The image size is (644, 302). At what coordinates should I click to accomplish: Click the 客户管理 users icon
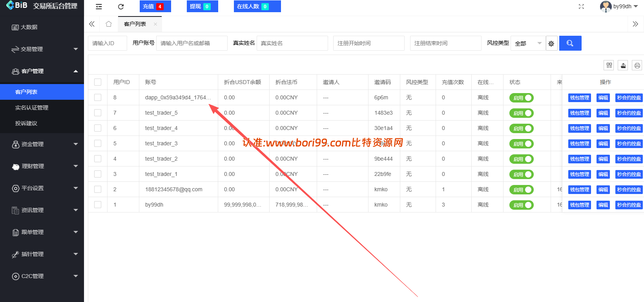tap(16, 71)
